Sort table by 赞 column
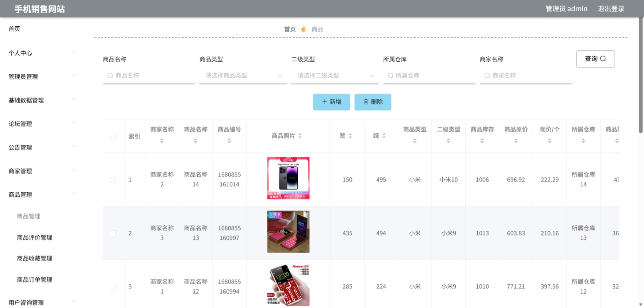Viewport: 644px width, 308px height. (350, 136)
